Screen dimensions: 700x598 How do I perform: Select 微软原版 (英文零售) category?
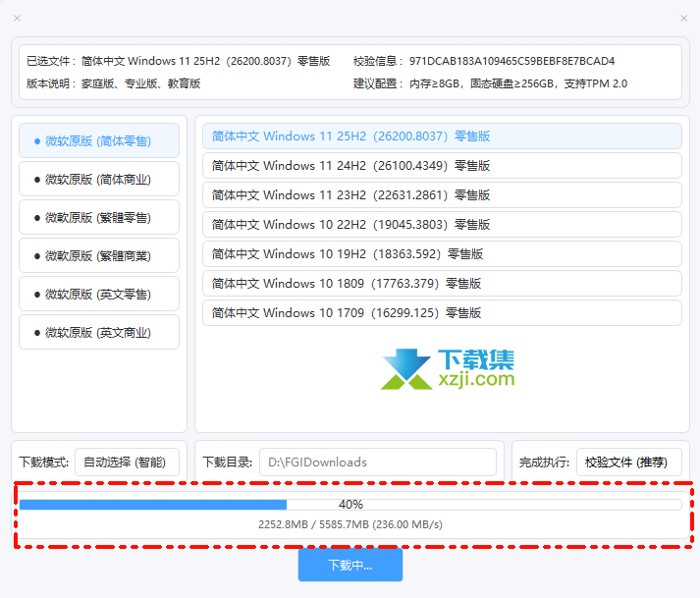[99, 294]
